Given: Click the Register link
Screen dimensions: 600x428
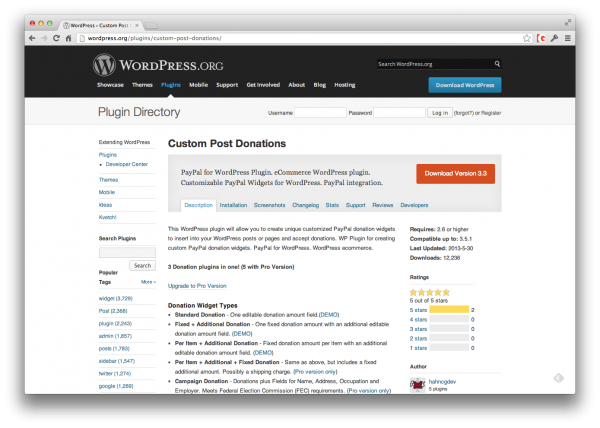Looking at the screenshot, I should [x=491, y=113].
